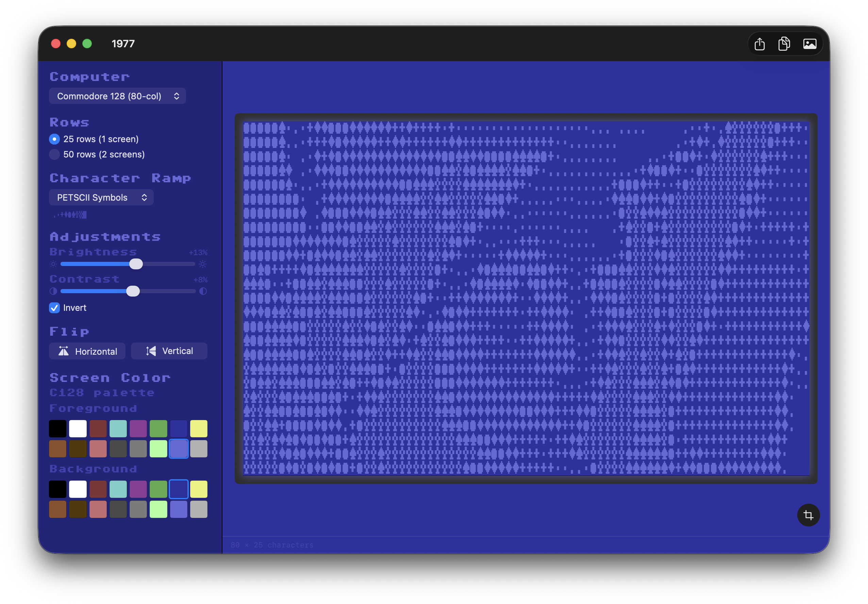Viewport: 868px width, 604px height.
Task: Choose green background swatch
Action: pyautogui.click(x=158, y=489)
